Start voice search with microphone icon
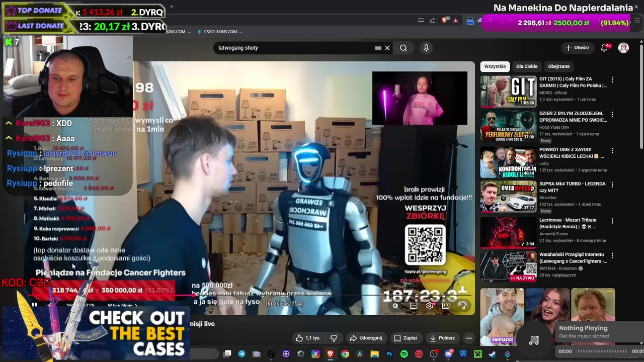 [x=426, y=48]
